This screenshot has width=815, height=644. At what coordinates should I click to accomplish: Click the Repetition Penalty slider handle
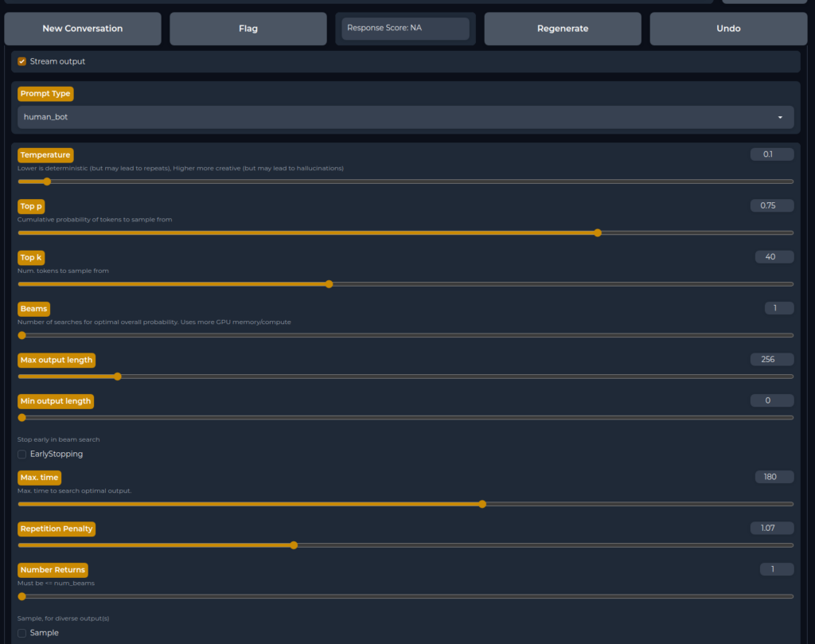pyautogui.click(x=294, y=544)
